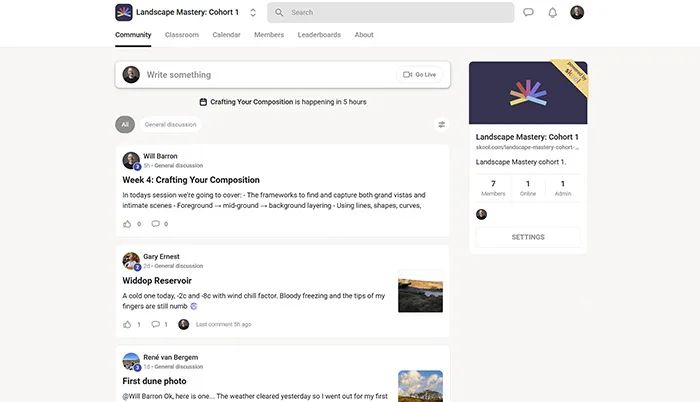Click the Landscape Mastery group logo

coord(125,13)
